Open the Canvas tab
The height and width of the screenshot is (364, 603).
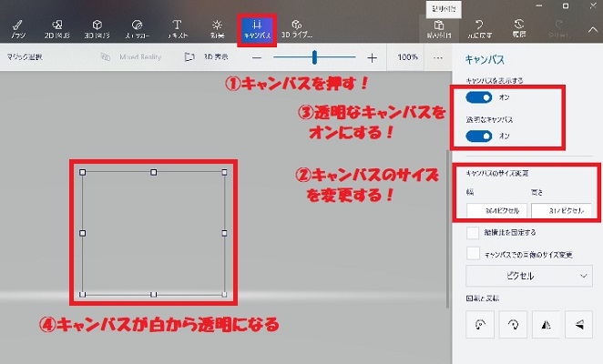[x=256, y=29]
